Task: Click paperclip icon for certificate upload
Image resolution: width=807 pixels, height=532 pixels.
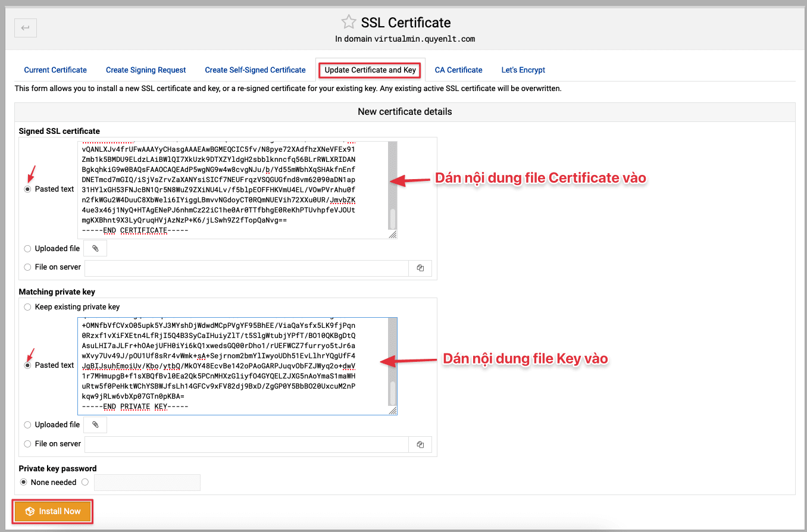Action: coord(95,248)
